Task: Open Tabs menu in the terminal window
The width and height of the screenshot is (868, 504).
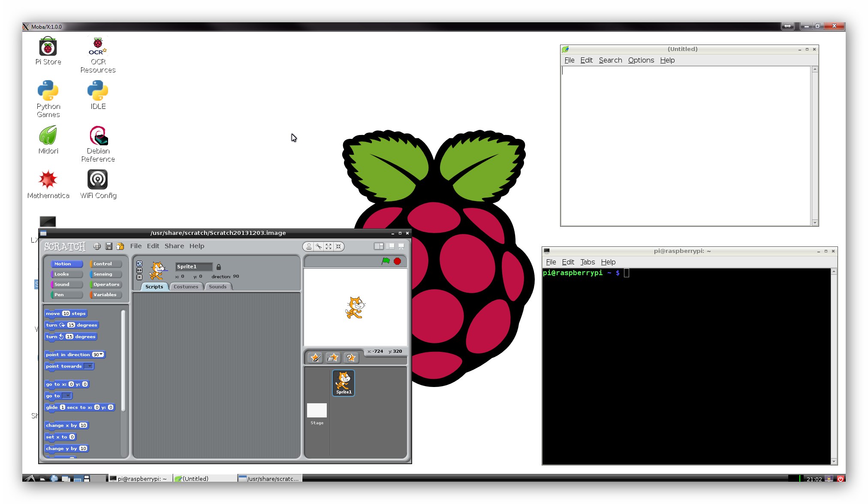Action: click(588, 262)
